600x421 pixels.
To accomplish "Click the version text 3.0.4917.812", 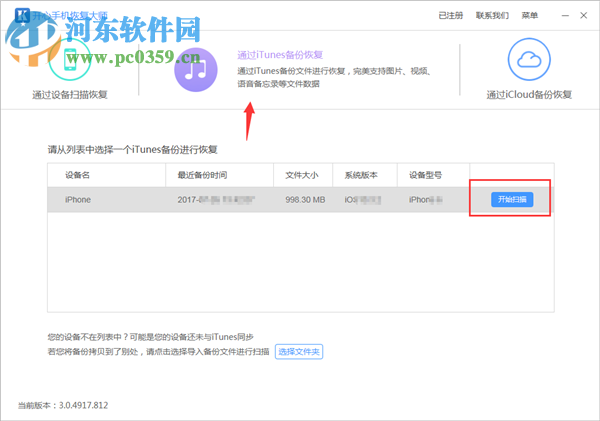I will click(83, 405).
